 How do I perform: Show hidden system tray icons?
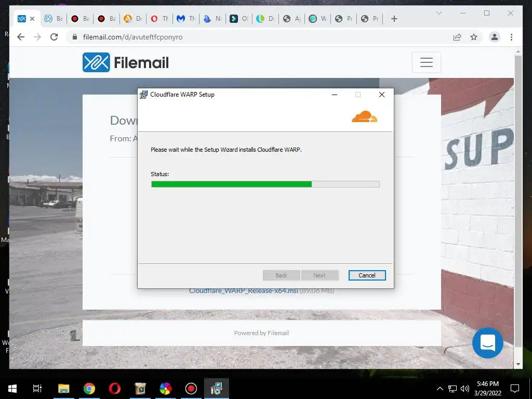tap(440, 389)
